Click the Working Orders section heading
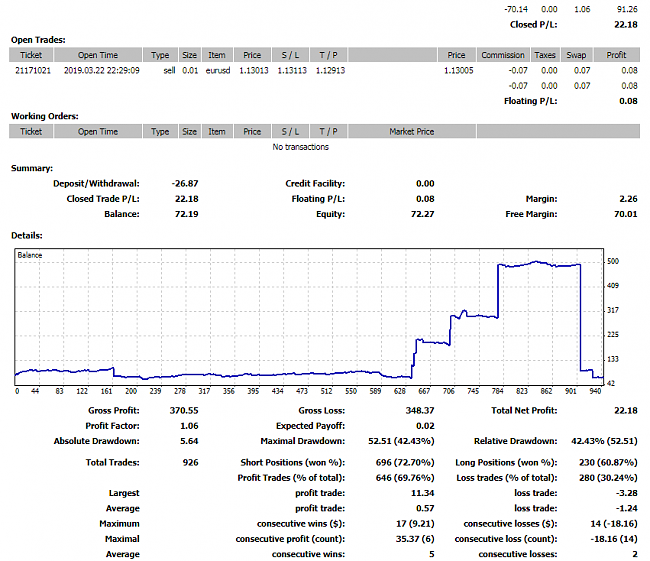 pyautogui.click(x=45, y=116)
